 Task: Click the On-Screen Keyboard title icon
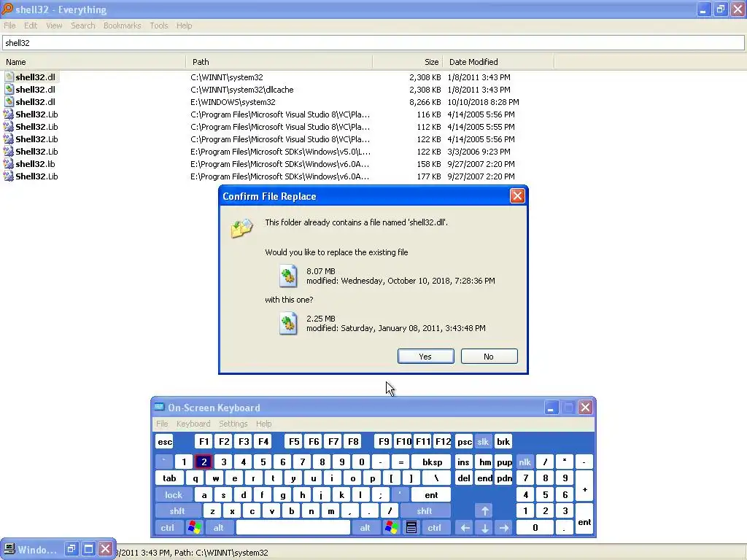(159, 407)
